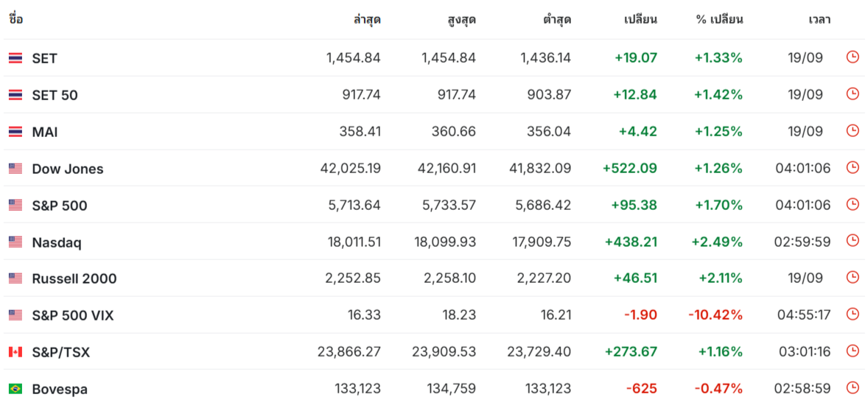The width and height of the screenshot is (868, 400).
Task: Click the US flag beside Dow Jones
Action: pos(15,169)
